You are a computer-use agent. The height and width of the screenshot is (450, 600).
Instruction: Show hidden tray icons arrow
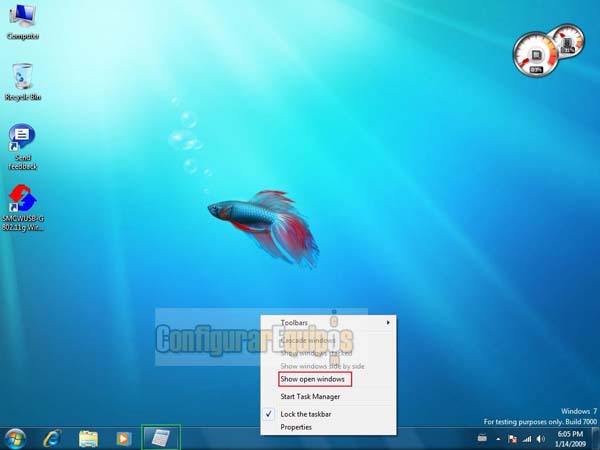[x=498, y=439]
